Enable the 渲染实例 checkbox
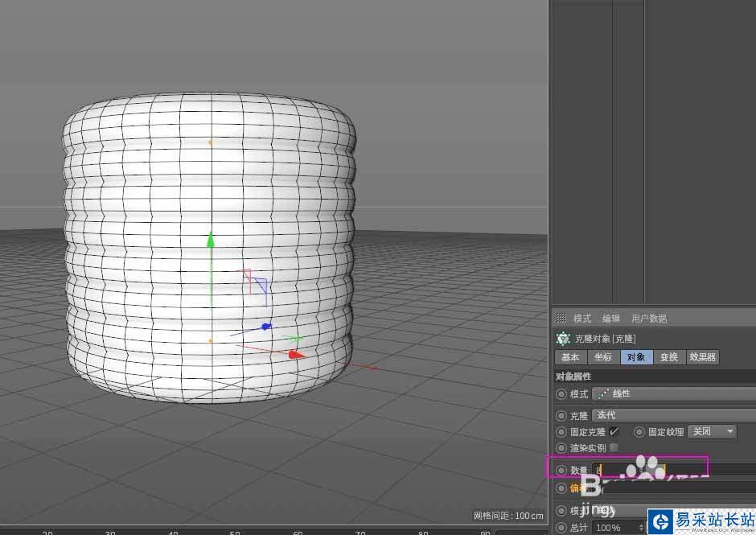 614,448
